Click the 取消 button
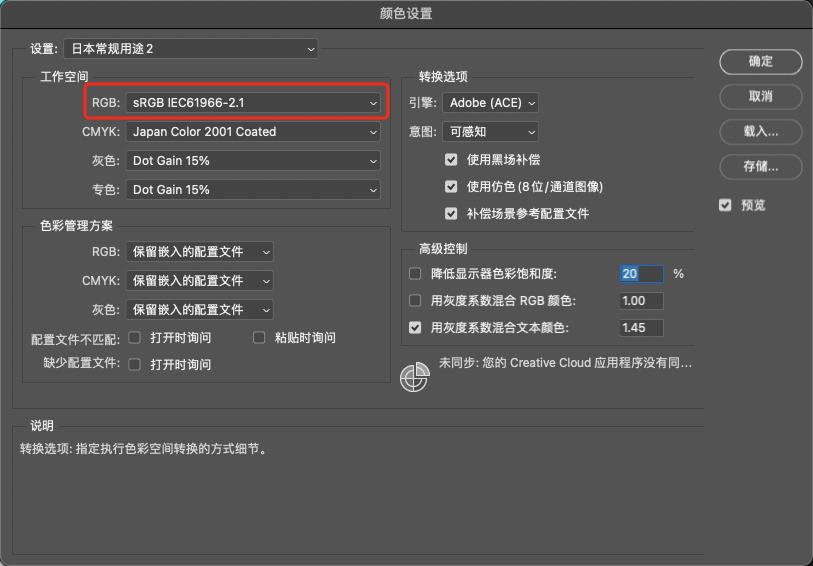This screenshot has width=813, height=566. tap(761, 96)
